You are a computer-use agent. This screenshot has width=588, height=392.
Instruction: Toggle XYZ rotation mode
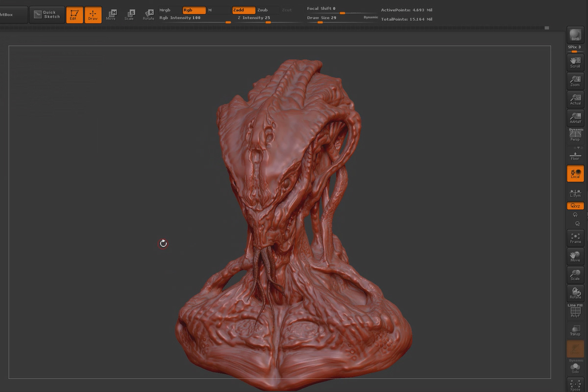pos(575,206)
